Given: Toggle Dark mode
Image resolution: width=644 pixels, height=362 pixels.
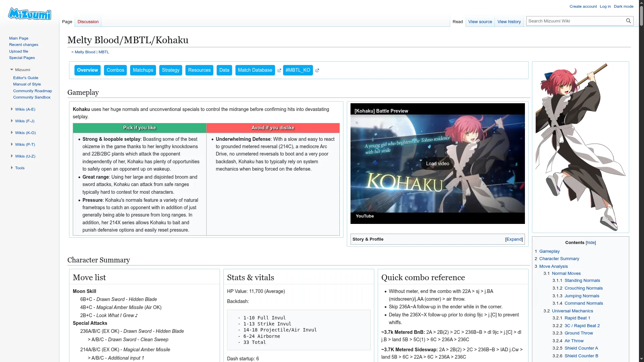Looking at the screenshot, I should 623,6.
